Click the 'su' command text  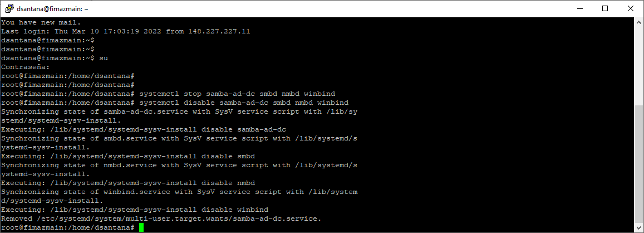(104, 58)
